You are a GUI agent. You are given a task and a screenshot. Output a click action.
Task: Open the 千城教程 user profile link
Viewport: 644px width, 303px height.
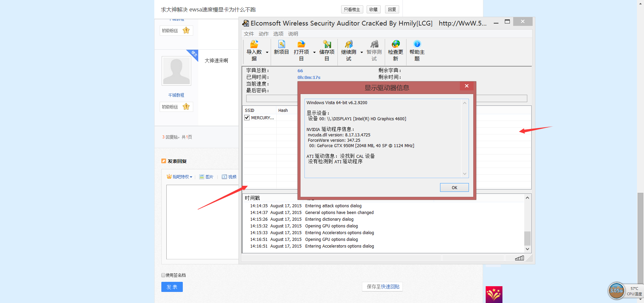(176, 95)
